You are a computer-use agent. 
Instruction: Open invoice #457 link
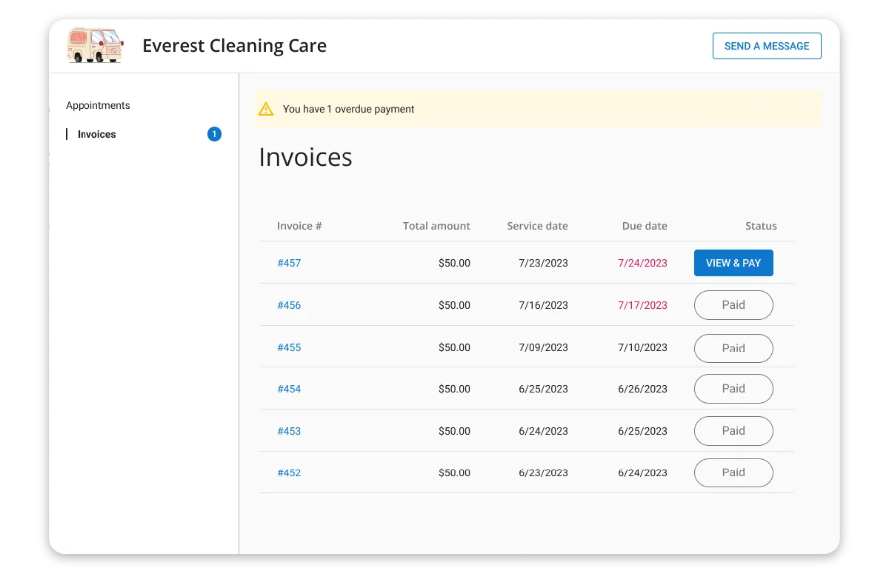pos(289,263)
